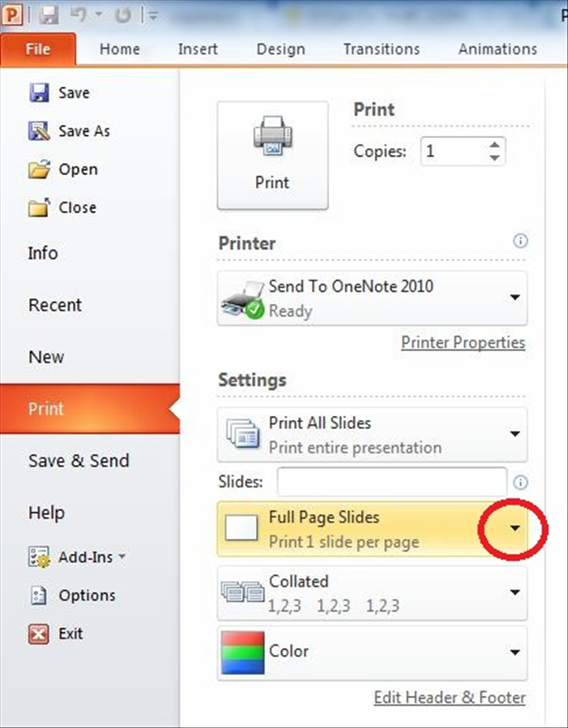Click the PowerPoint logo in title bar
Screen dimensions: 568x728
pos(11,15)
